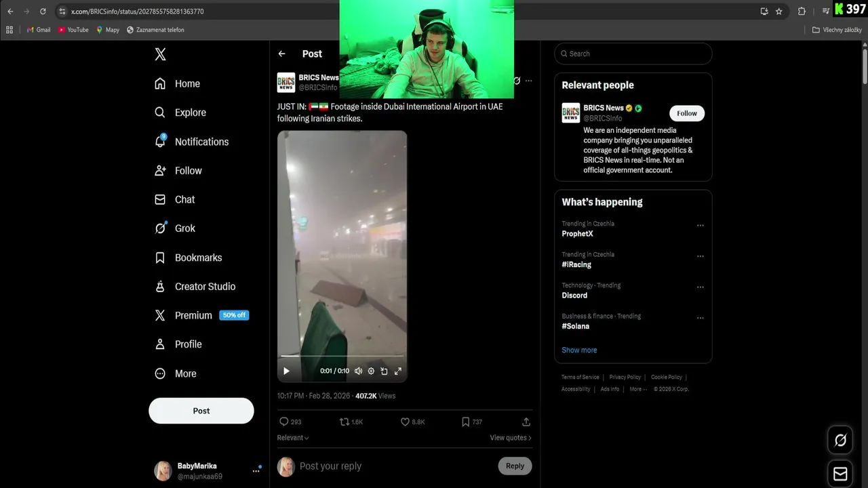
Task: Enter fullscreen video mode
Action: [x=398, y=371]
